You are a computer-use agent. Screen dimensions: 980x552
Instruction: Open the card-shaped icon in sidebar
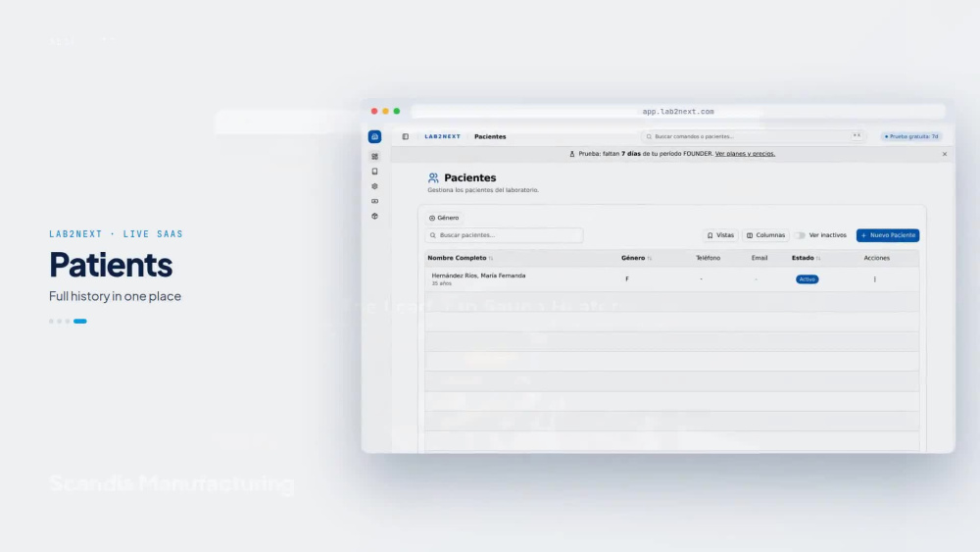(374, 201)
